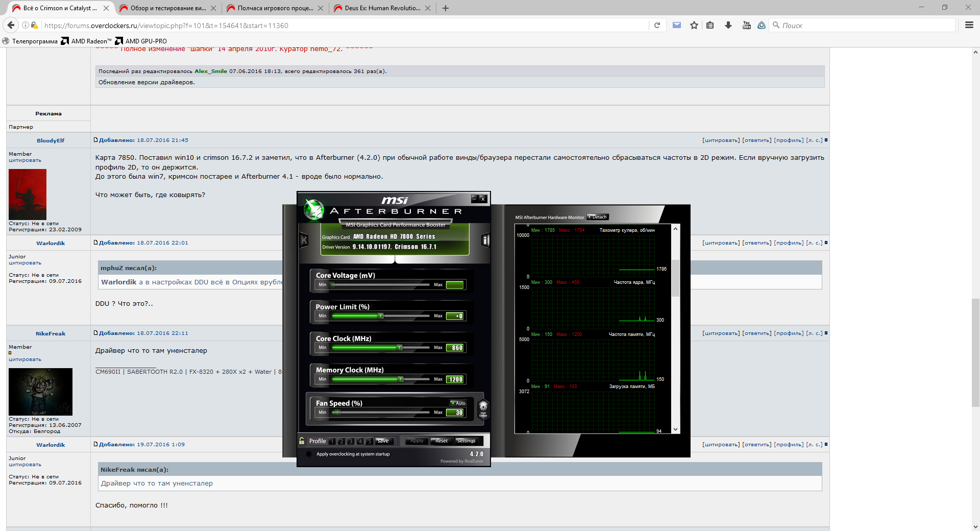Click the blue triangle extension icon
980x531 pixels.
[762, 25]
